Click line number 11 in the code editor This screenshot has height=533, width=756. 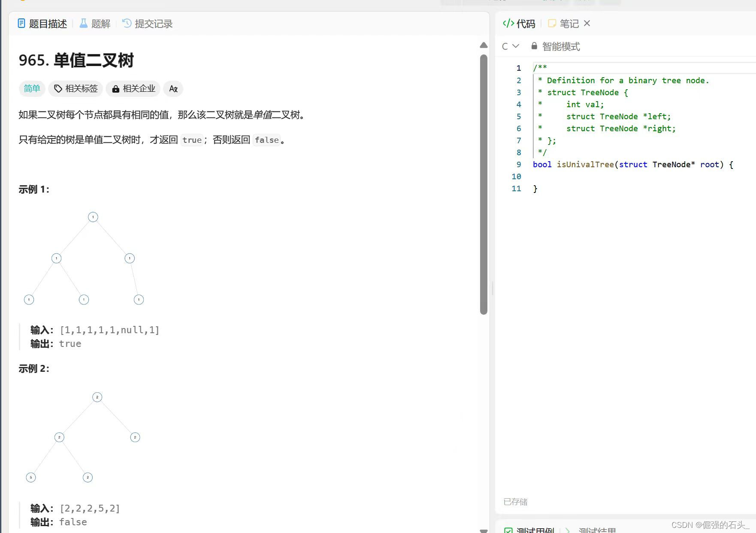pyautogui.click(x=516, y=189)
